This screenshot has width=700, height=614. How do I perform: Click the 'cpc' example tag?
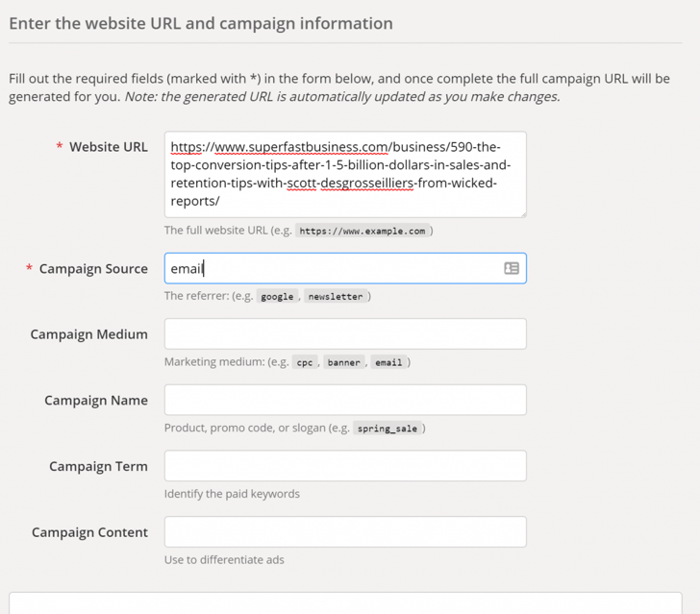pyautogui.click(x=305, y=362)
